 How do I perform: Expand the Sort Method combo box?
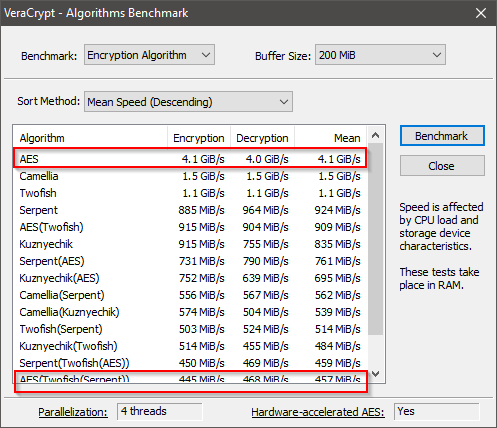(188, 102)
